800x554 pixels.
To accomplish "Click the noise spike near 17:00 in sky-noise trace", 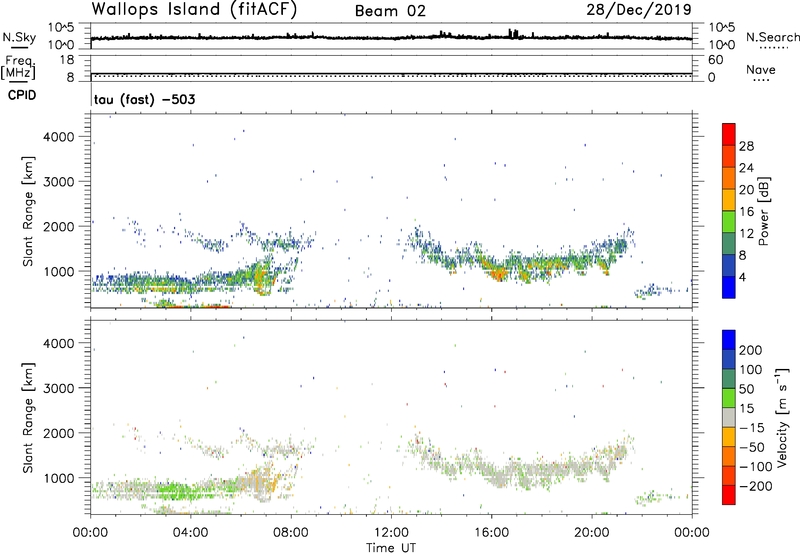I will 513,34.
